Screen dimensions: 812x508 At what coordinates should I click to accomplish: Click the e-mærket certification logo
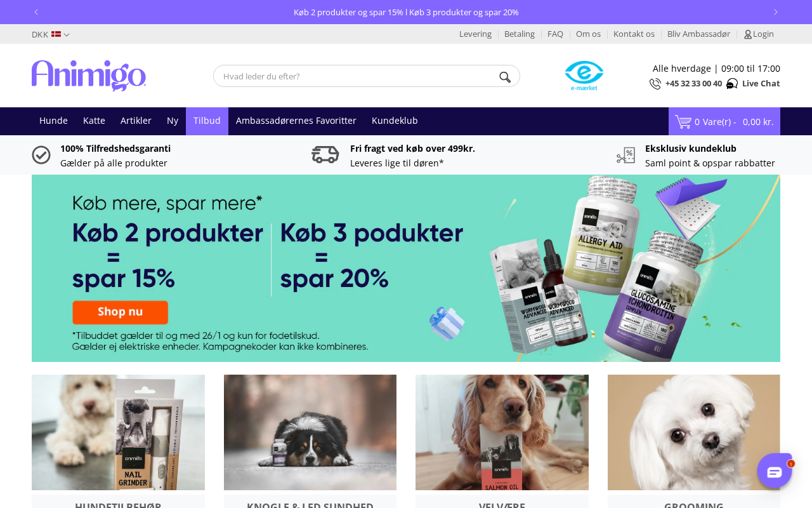click(584, 76)
